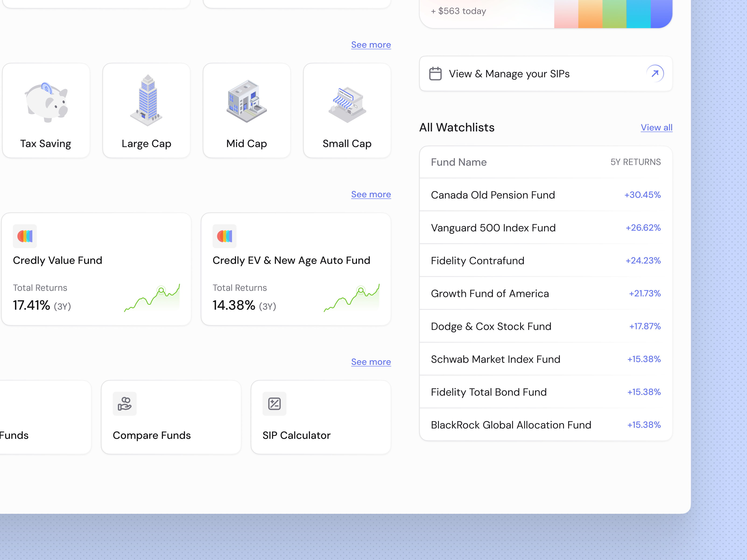Select Canada Old Pension Fund from watchlist

click(x=493, y=195)
